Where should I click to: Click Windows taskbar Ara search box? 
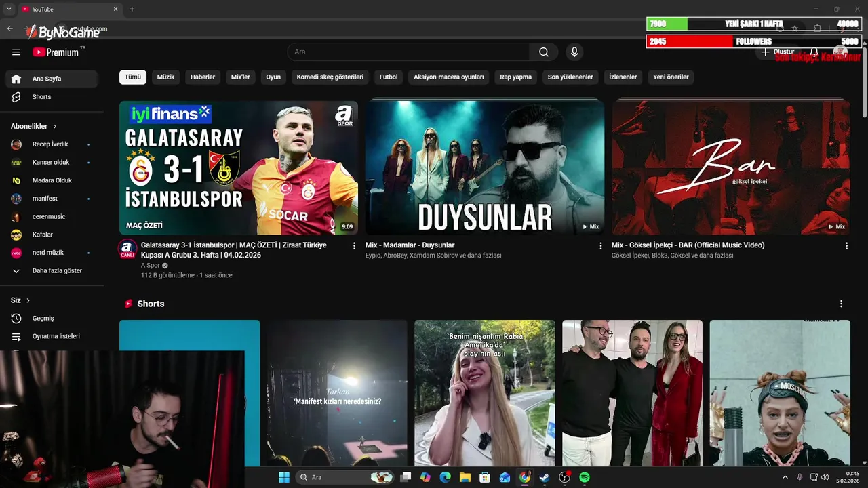(x=346, y=477)
